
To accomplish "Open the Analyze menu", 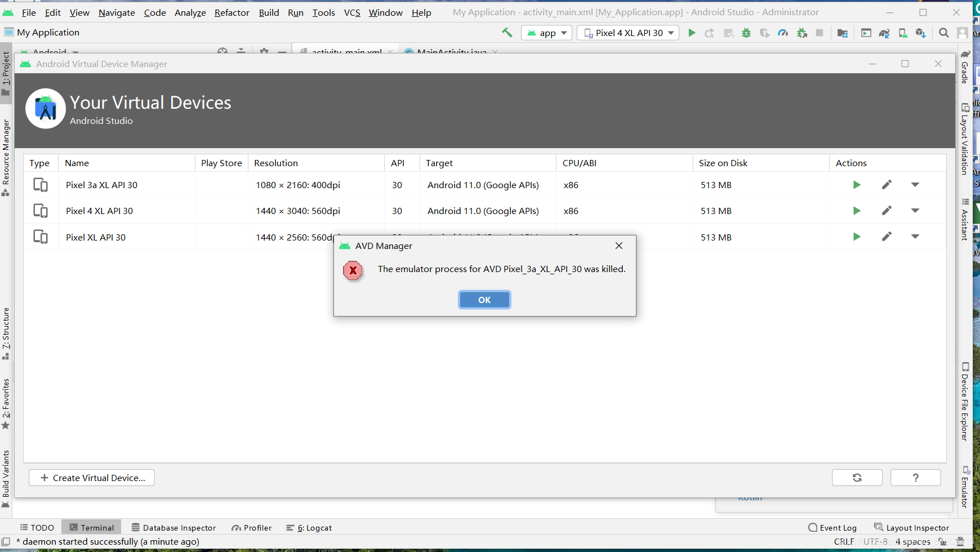I will coord(190,12).
